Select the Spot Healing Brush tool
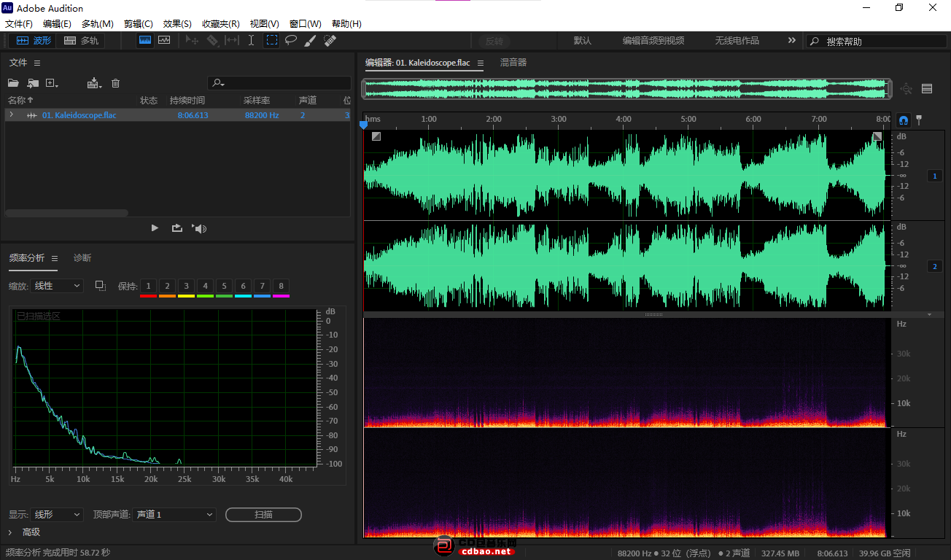Screen dimensions: 951x560 click(330, 41)
